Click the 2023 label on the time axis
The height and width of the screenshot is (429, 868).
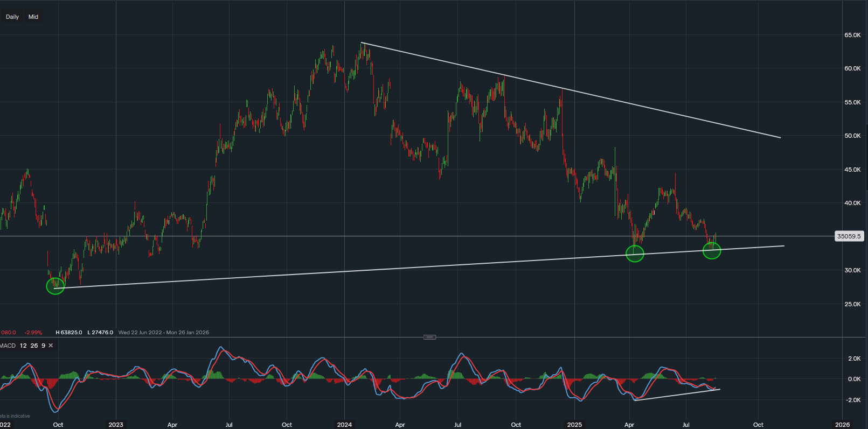click(116, 425)
